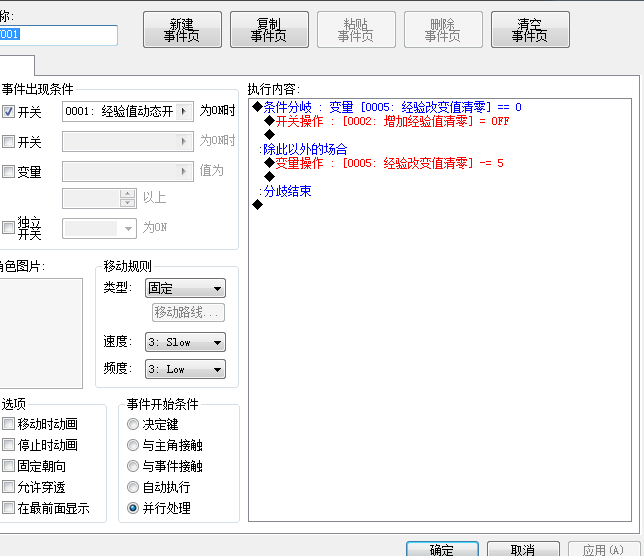Screen dimensions: 644x556
Task: Check the 移动时动画 option
Action: pos(8,423)
